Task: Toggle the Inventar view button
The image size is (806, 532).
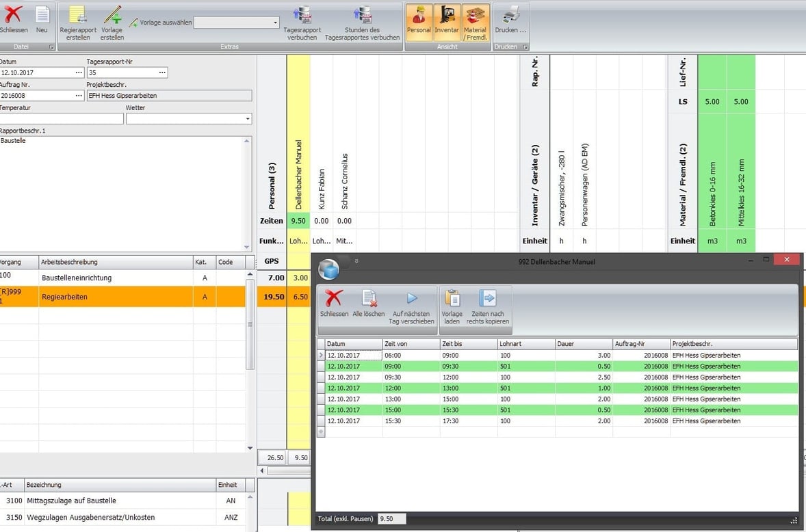Action: pos(447,22)
